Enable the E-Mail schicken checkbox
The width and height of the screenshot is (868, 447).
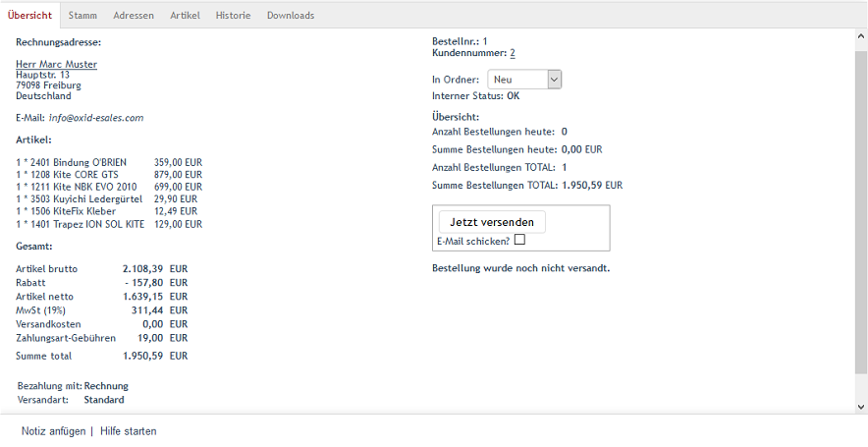click(520, 240)
